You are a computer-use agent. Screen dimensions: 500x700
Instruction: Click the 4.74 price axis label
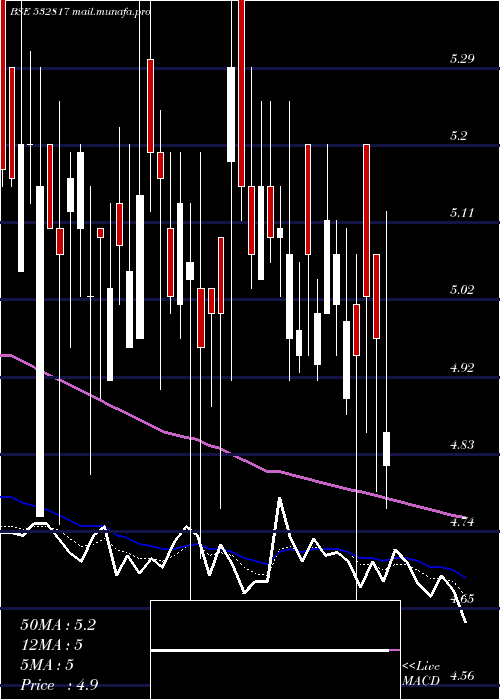(462, 522)
